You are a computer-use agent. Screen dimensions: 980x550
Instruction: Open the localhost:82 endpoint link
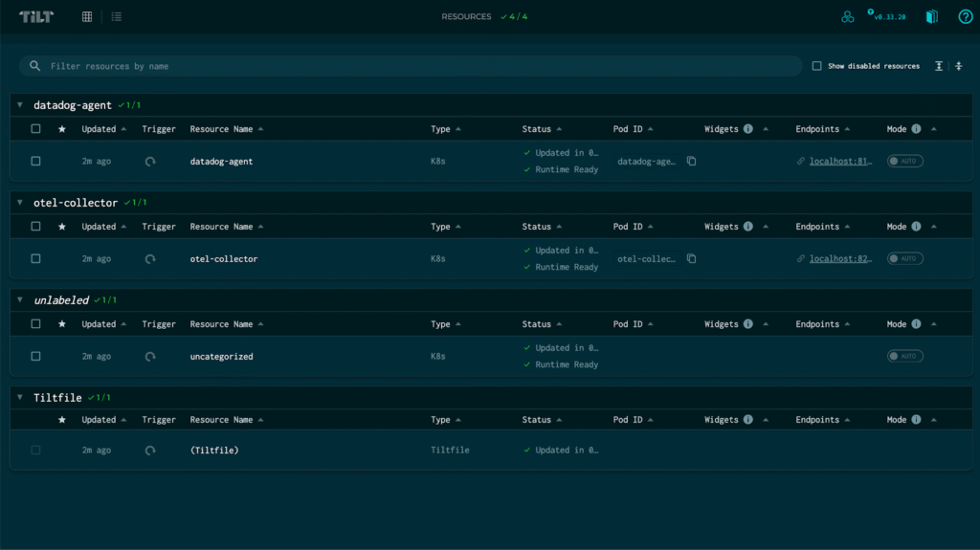pyautogui.click(x=840, y=259)
